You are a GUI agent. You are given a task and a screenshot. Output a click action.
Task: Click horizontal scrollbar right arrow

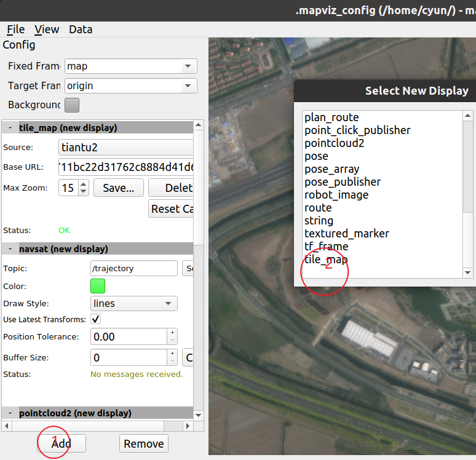pyautogui.click(x=188, y=426)
